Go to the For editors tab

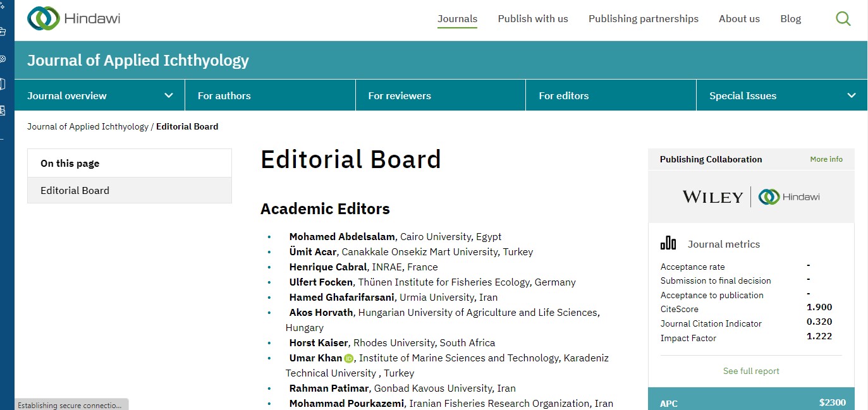tap(563, 96)
